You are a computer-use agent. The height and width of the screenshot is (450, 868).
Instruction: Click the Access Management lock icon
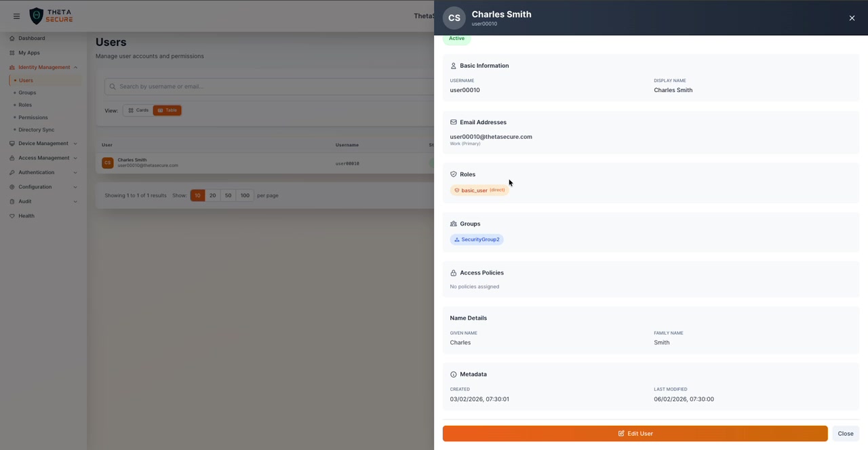[11, 157]
